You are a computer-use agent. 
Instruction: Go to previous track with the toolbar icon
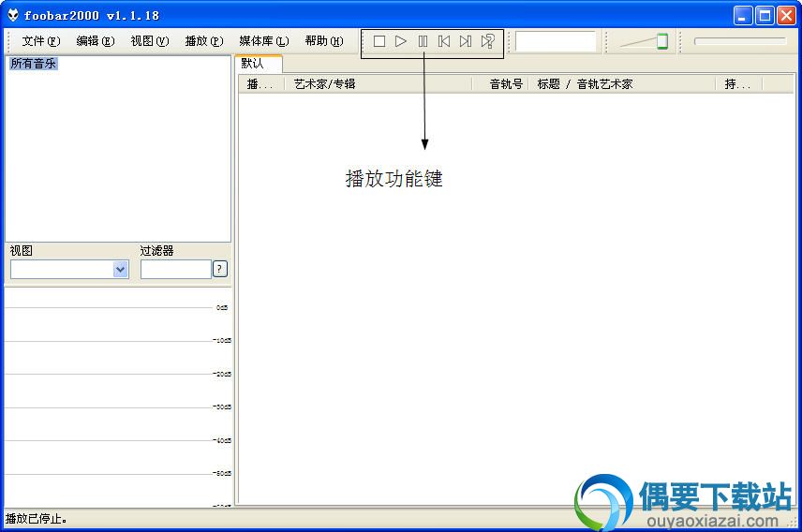point(444,41)
